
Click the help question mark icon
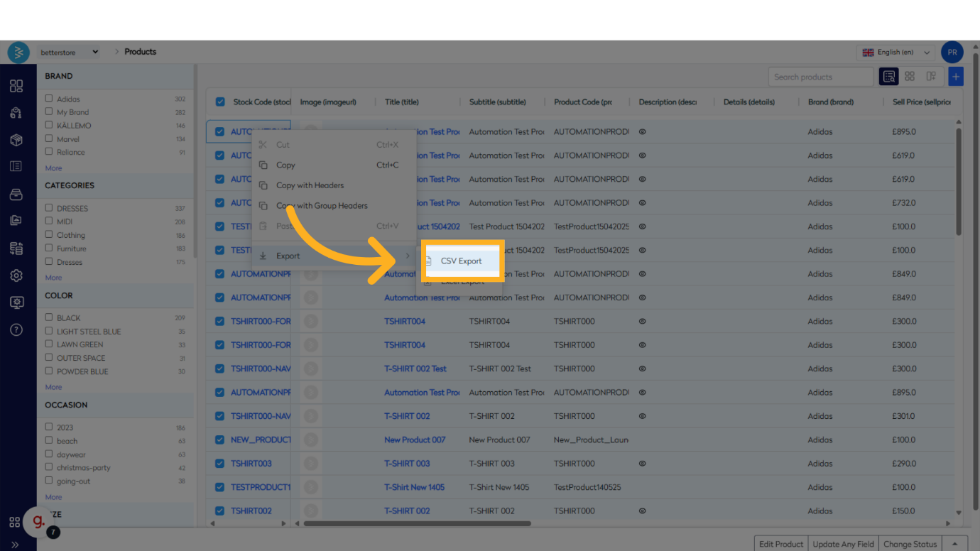[16, 329]
